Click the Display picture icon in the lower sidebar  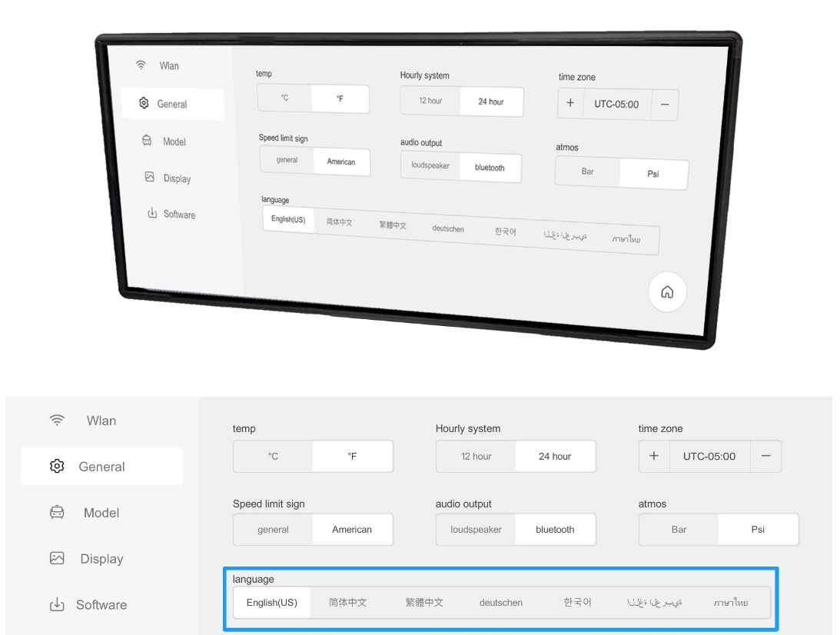coord(56,559)
